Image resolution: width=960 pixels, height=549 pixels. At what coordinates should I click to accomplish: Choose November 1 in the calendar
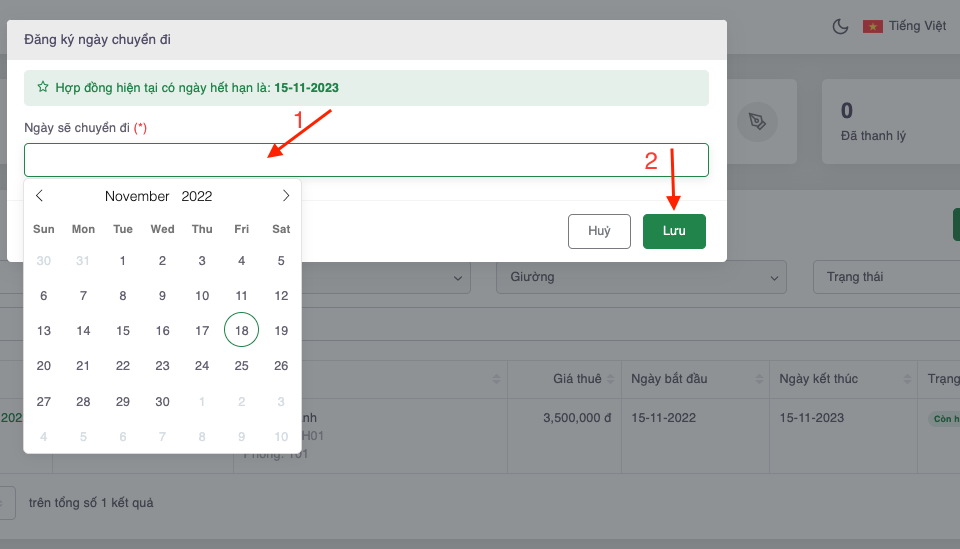pos(123,261)
